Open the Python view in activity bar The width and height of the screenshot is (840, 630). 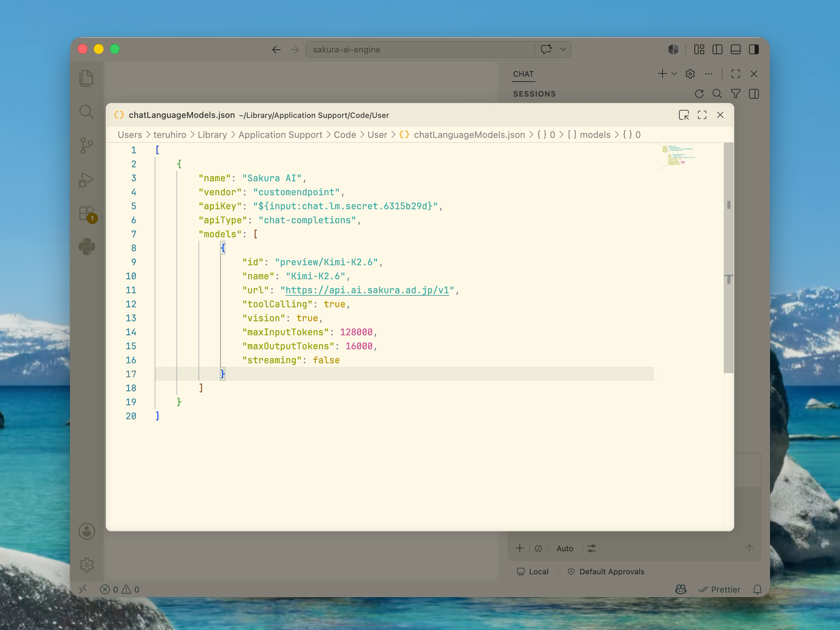[86, 247]
